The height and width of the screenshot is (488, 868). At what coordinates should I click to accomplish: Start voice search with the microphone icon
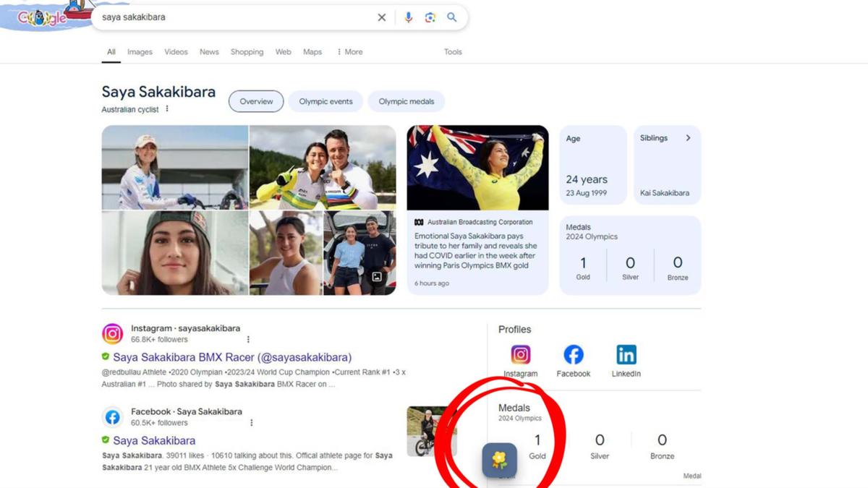coord(409,17)
